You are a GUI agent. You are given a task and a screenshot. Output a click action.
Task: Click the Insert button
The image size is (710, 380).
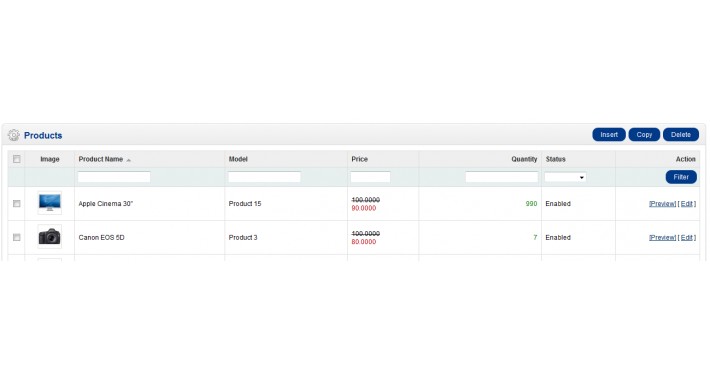[609, 135]
